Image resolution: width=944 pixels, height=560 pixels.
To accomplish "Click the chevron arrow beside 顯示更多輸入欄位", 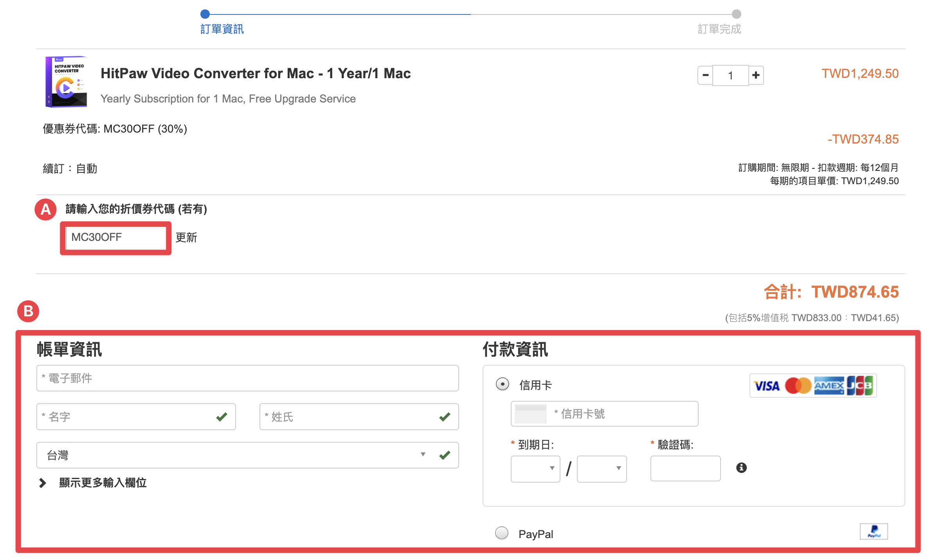I will tap(43, 483).
